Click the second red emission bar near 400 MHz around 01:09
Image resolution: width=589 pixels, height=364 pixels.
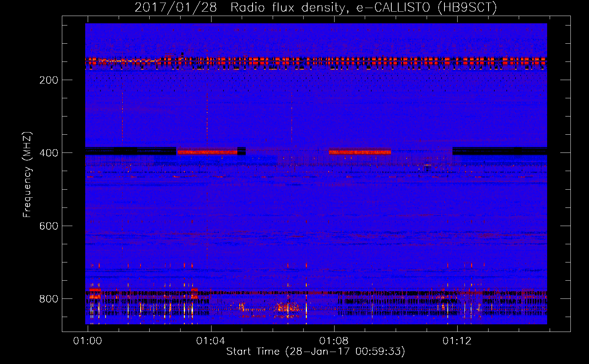[x=360, y=151]
